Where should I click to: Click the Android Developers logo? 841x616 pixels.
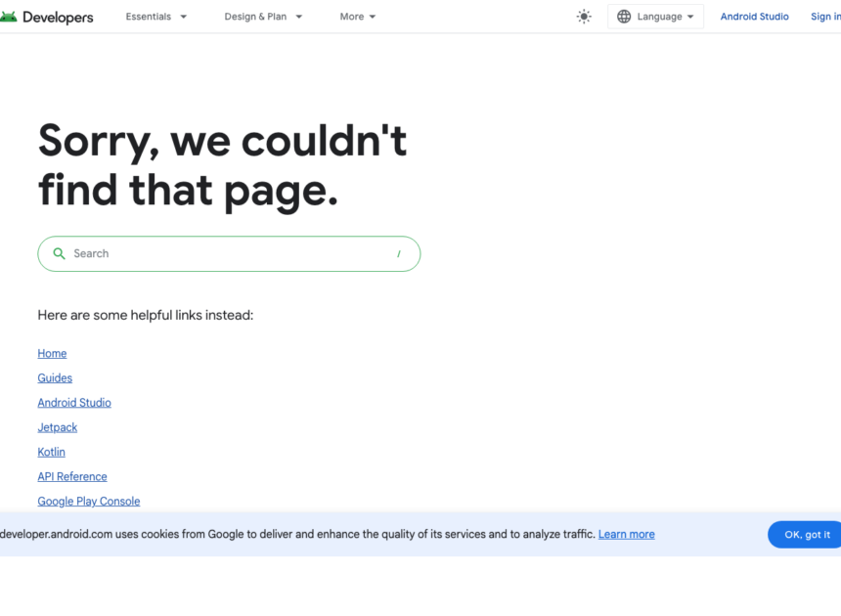pyautogui.click(x=47, y=17)
